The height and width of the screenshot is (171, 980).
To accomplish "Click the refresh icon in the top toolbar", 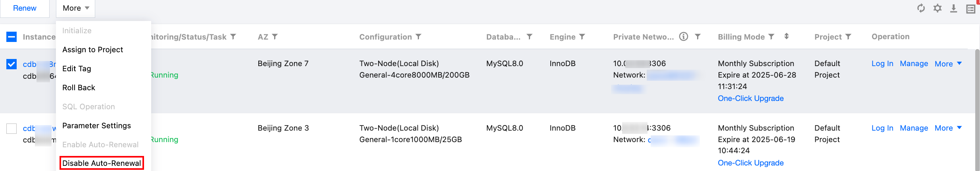I will [x=921, y=8].
